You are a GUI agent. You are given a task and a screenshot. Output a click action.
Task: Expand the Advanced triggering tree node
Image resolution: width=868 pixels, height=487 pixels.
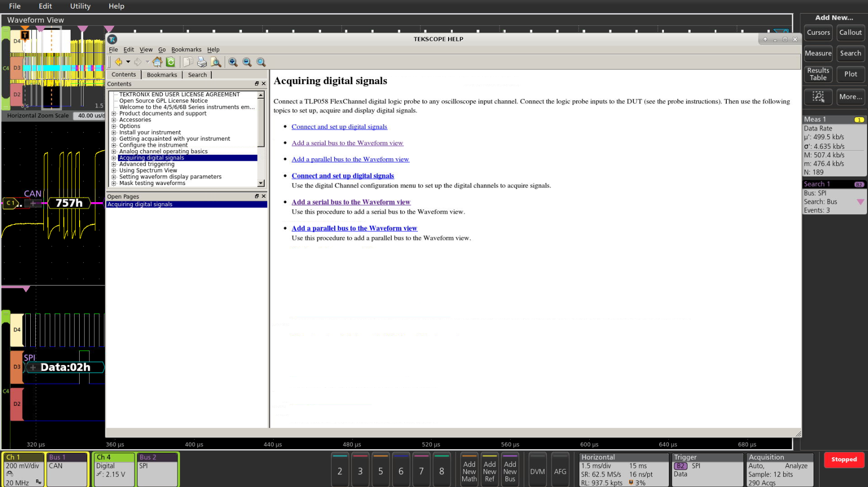pos(114,164)
